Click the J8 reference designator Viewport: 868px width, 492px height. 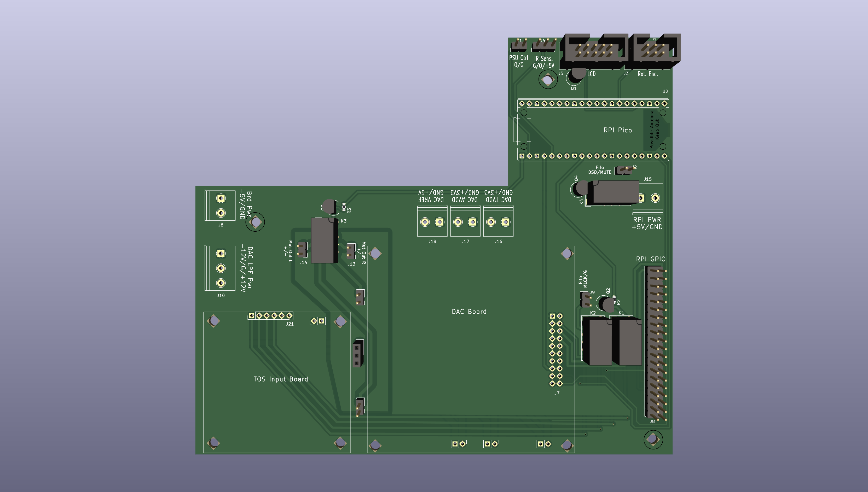(652, 421)
